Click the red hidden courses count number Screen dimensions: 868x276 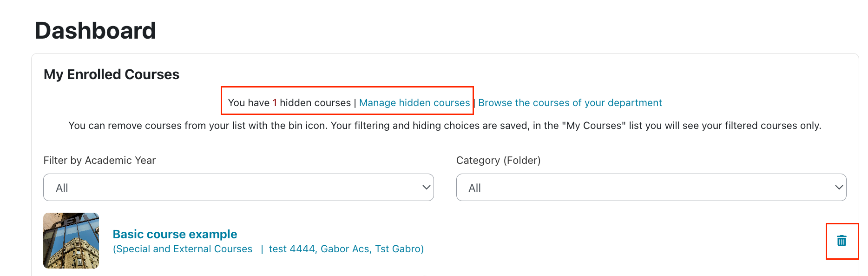[x=275, y=103]
